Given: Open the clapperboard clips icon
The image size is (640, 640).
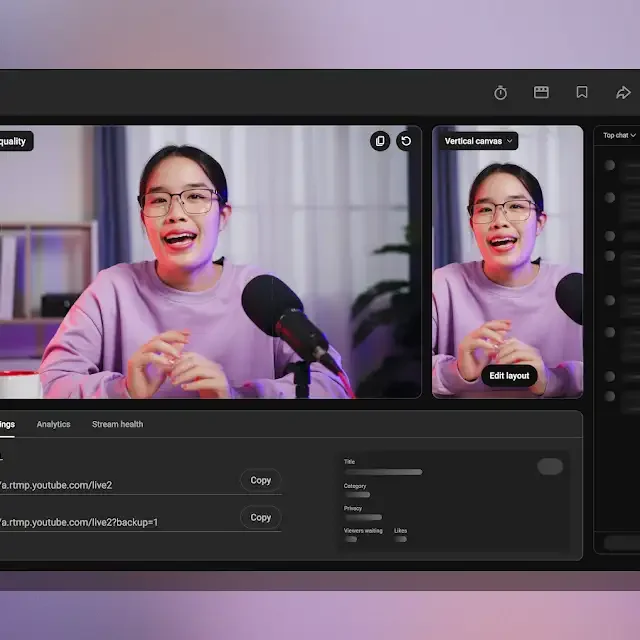Looking at the screenshot, I should tap(541, 92).
